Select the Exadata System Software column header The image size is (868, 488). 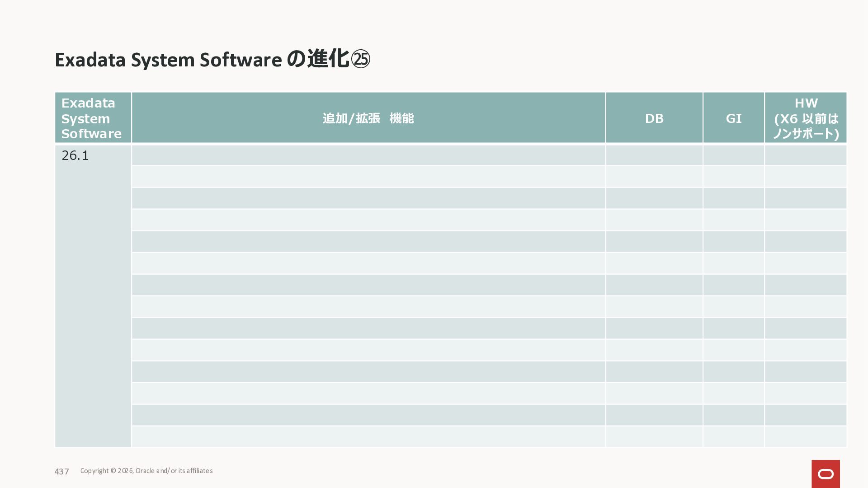point(92,118)
